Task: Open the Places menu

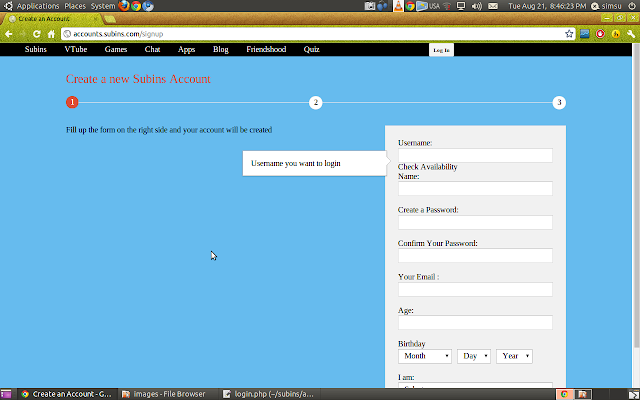Action: [x=75, y=6]
